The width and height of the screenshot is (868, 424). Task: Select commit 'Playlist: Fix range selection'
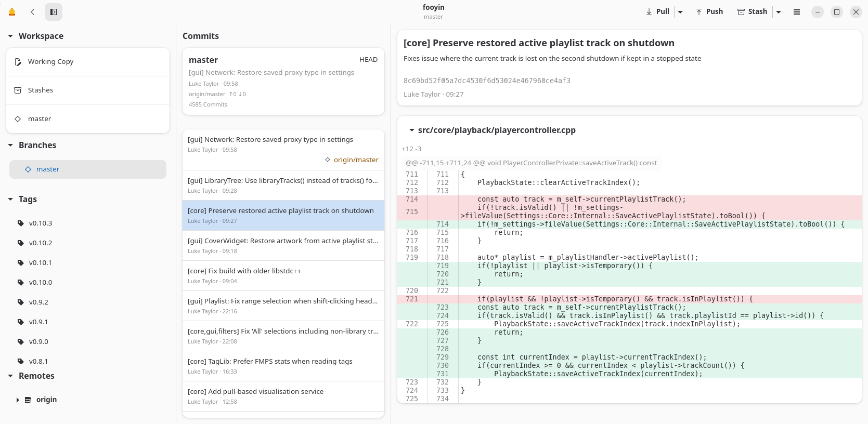point(283,306)
